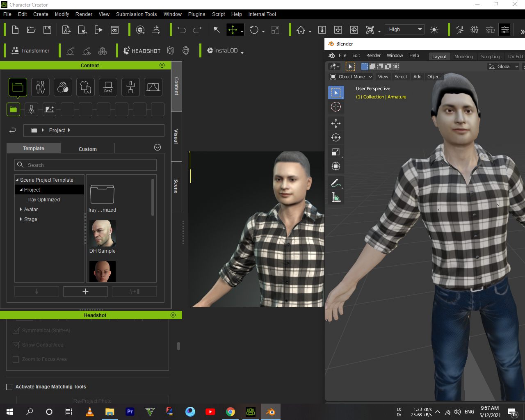Open the Plugins menu
Viewport: 525px width, 420px height.
(x=196, y=14)
